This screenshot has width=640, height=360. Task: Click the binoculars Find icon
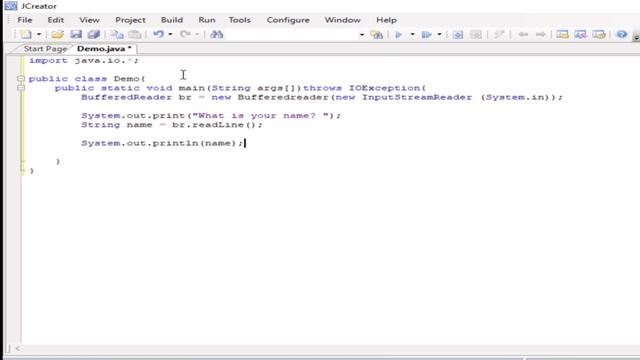[x=217, y=35]
